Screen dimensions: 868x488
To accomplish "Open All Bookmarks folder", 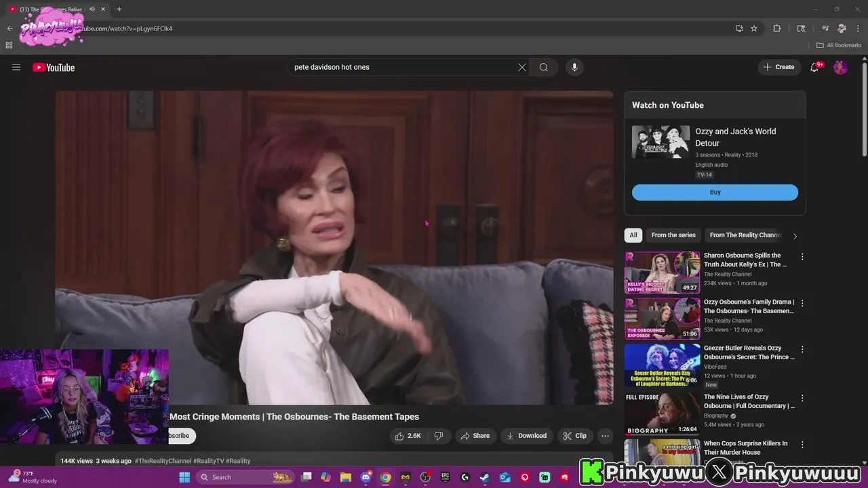I will [x=839, y=45].
